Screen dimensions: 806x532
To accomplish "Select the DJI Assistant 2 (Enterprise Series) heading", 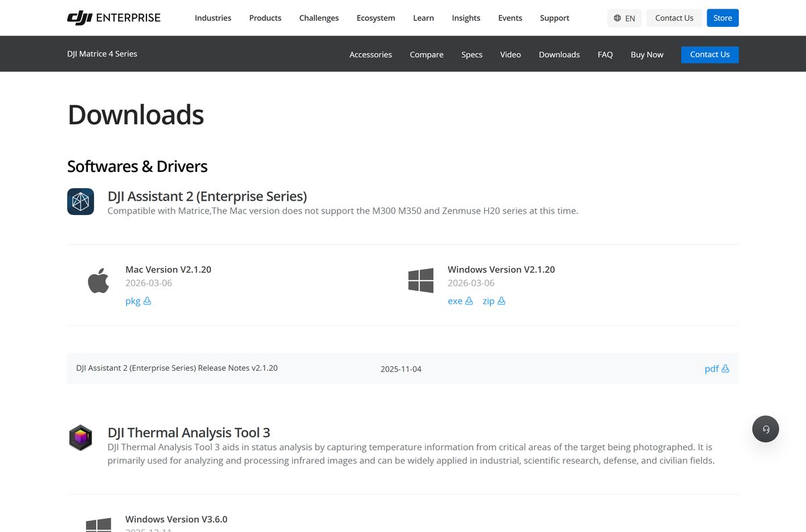I will point(207,196).
